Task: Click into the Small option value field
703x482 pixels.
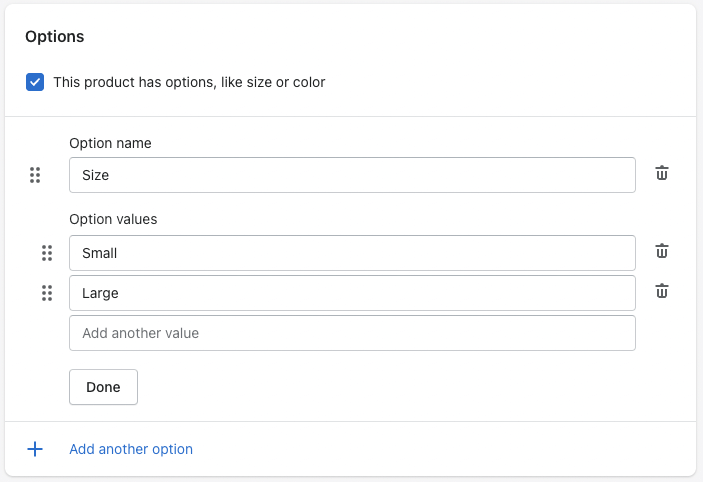Action: [352, 253]
